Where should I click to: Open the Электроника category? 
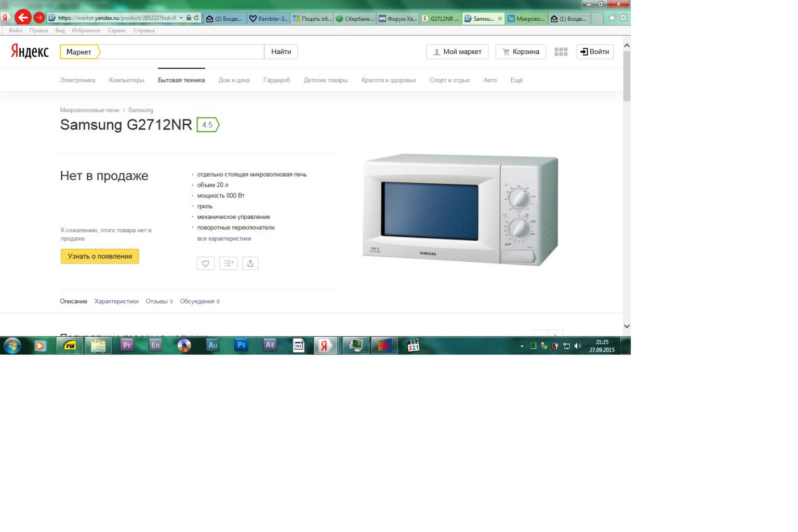pos(77,81)
